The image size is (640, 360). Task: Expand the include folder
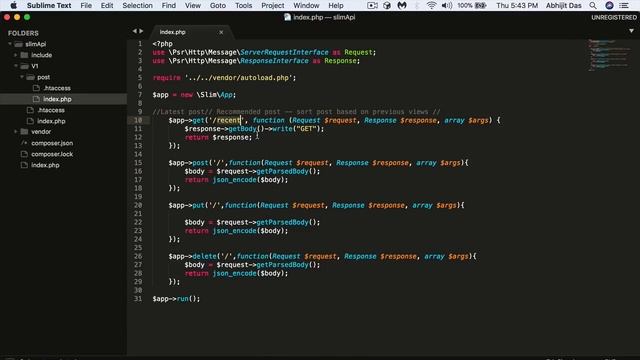16,55
